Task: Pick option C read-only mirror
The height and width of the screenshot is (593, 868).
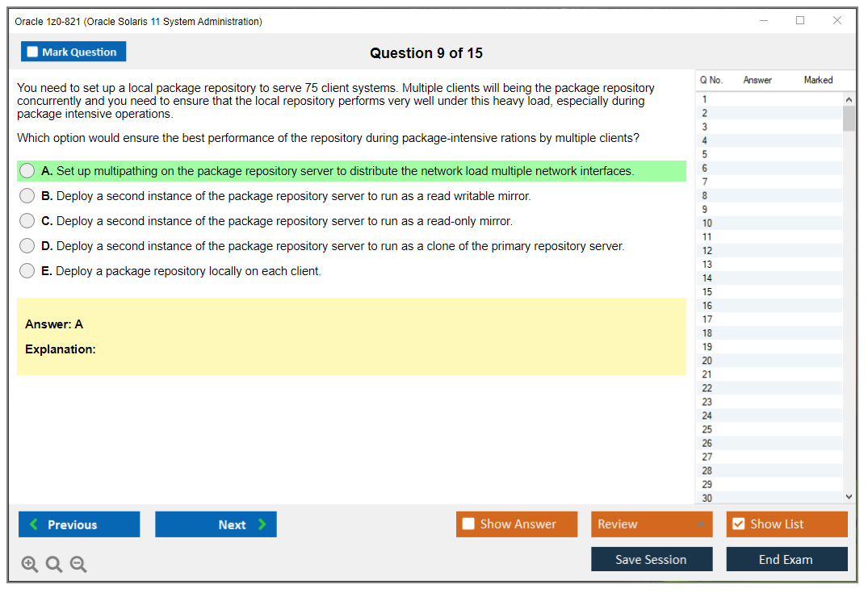Action: [27, 221]
